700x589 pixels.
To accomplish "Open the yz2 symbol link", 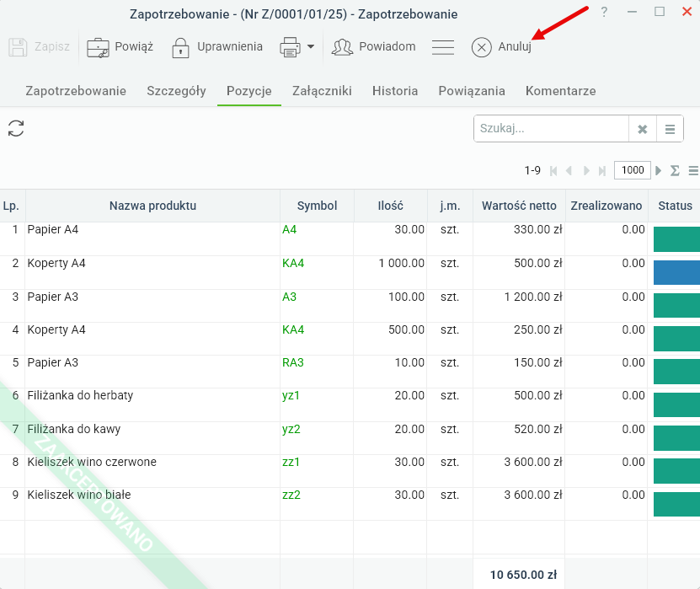I will point(291,429).
